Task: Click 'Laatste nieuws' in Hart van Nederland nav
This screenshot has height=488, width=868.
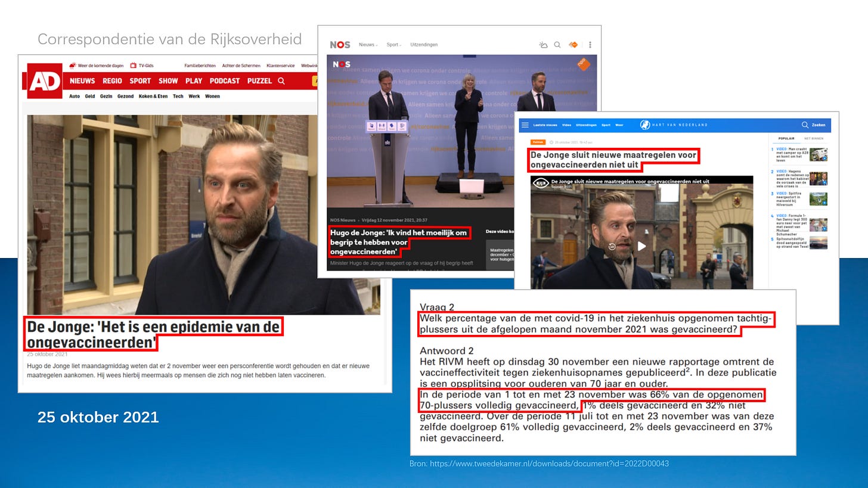Action: point(545,125)
